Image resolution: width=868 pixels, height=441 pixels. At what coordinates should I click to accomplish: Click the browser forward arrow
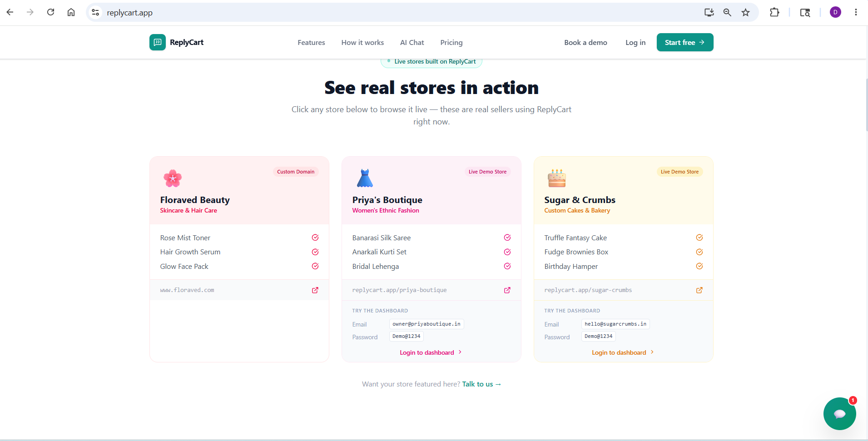pyautogui.click(x=30, y=12)
